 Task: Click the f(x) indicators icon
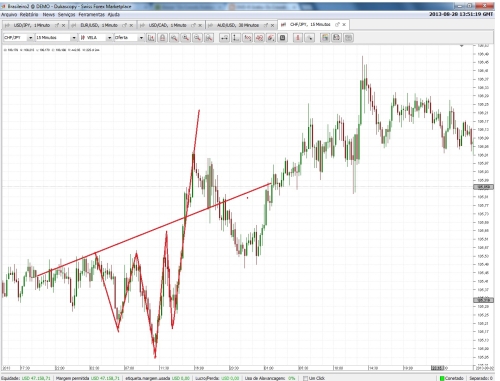tap(248, 38)
